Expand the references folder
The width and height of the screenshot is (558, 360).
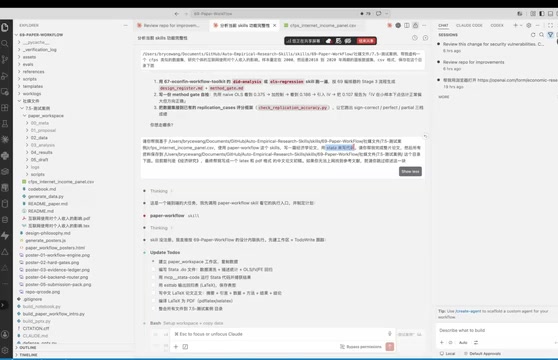pyautogui.click(x=33, y=72)
